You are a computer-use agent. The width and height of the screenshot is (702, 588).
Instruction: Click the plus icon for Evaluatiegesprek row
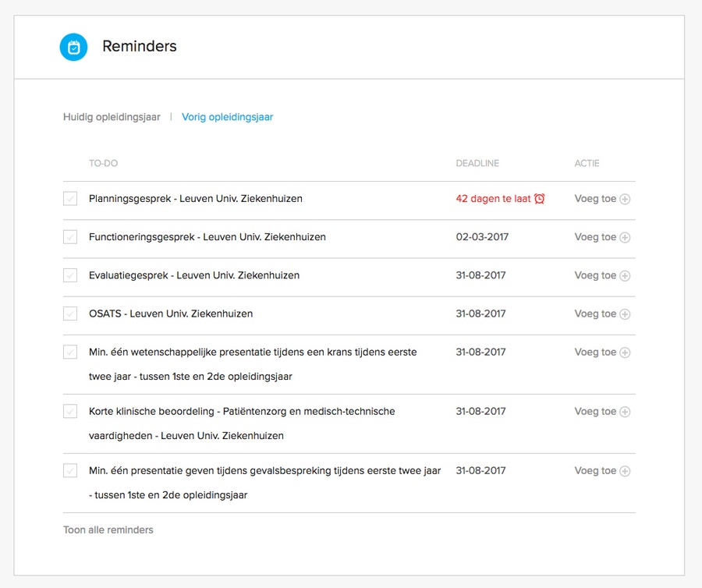click(625, 276)
